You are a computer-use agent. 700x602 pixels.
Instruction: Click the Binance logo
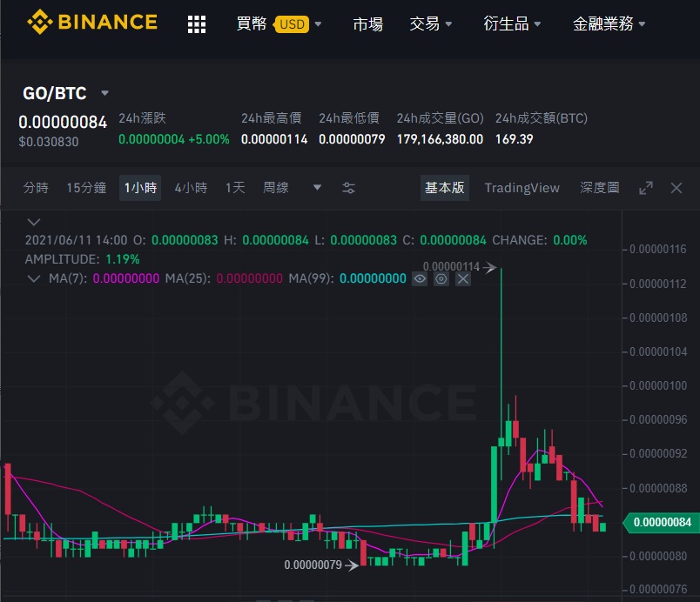tap(92, 23)
